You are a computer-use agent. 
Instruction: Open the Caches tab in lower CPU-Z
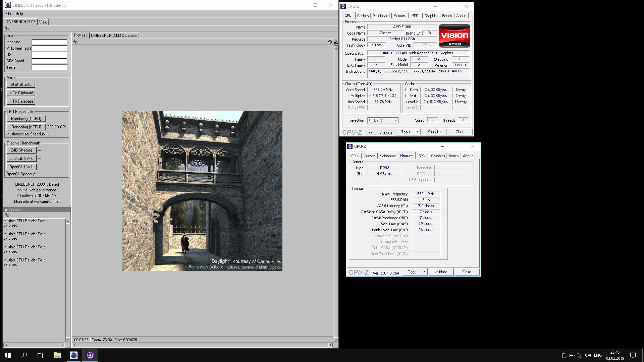point(369,156)
